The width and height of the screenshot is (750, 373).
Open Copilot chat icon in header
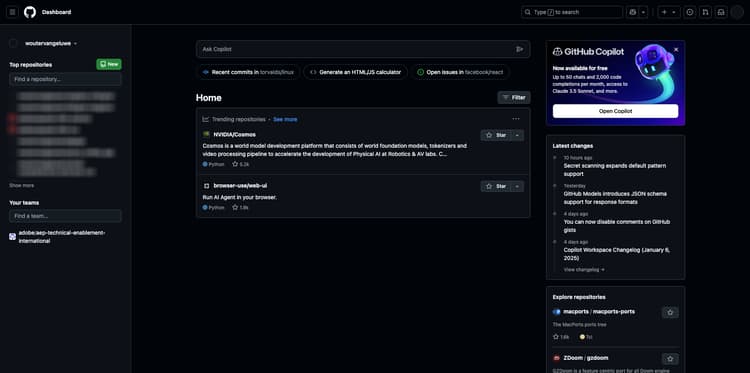633,12
